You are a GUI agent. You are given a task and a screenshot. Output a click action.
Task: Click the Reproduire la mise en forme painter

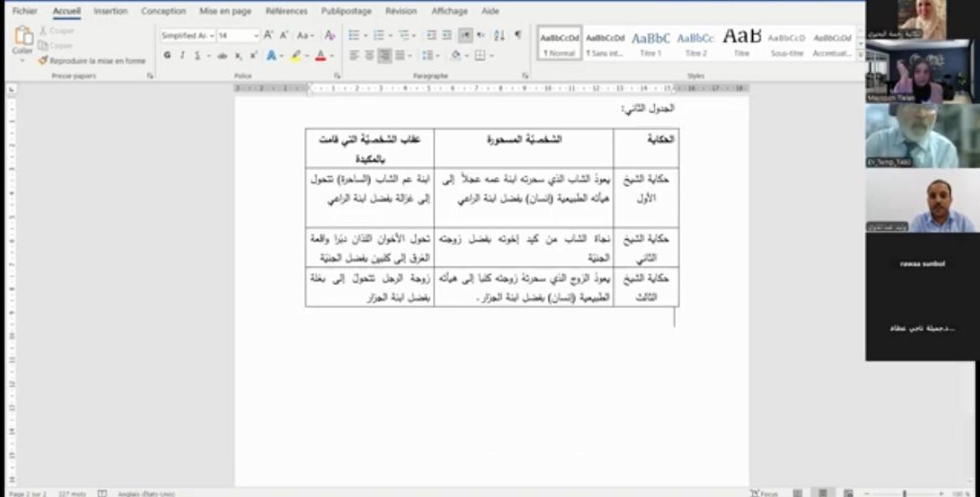[92, 61]
